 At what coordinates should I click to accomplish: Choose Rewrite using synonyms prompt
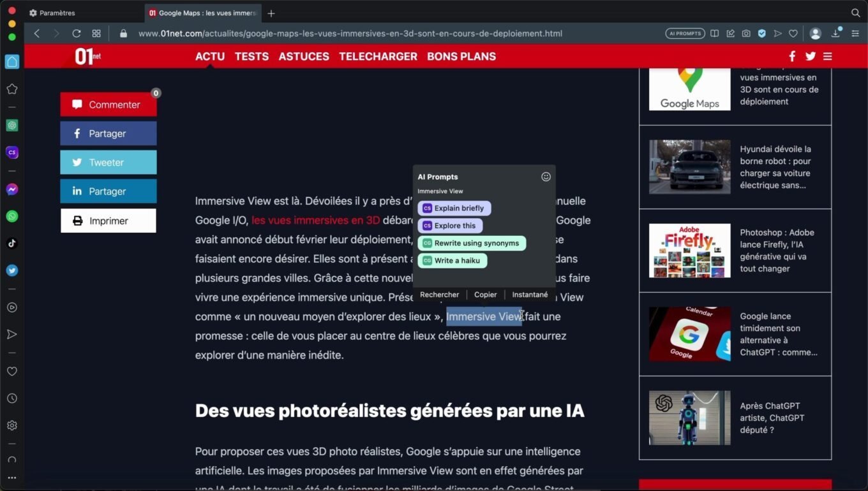[472, 243]
